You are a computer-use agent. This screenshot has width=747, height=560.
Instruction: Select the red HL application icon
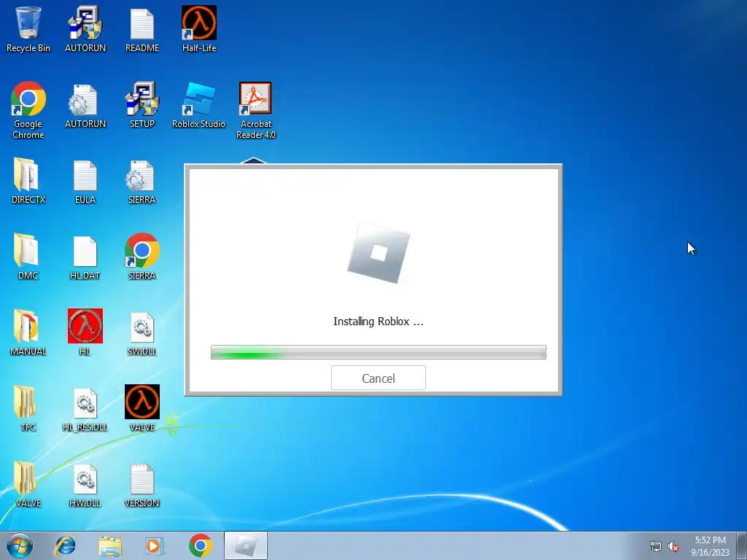[85, 332]
